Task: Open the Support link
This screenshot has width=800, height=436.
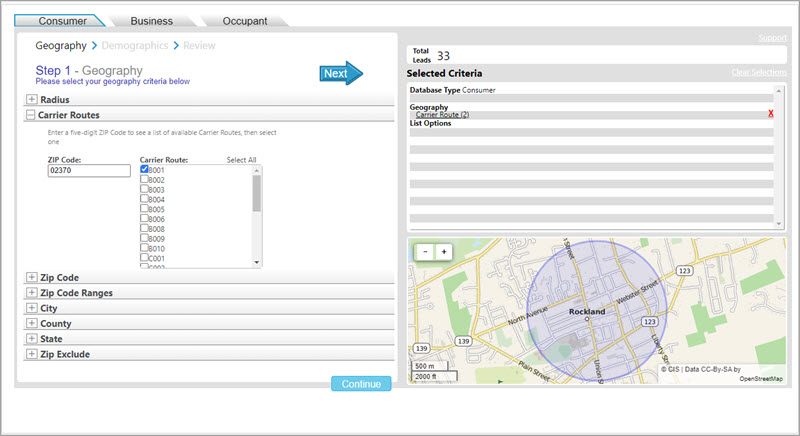Action: click(772, 38)
